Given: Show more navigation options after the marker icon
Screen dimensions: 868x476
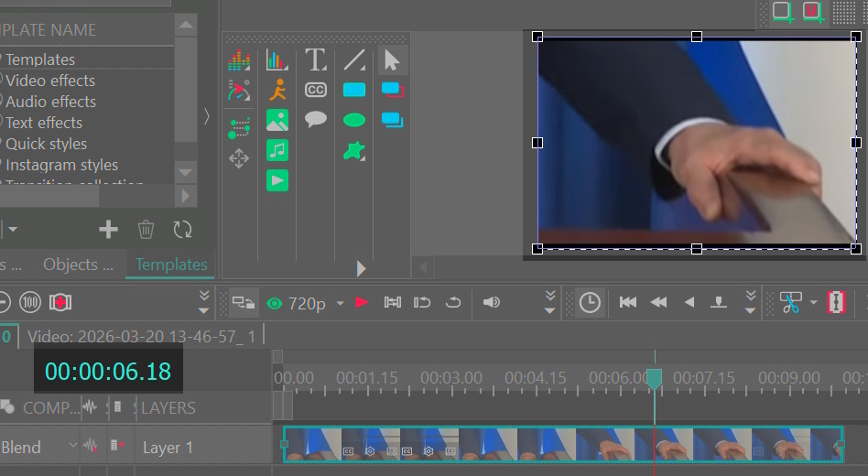Looking at the screenshot, I should [x=750, y=302].
